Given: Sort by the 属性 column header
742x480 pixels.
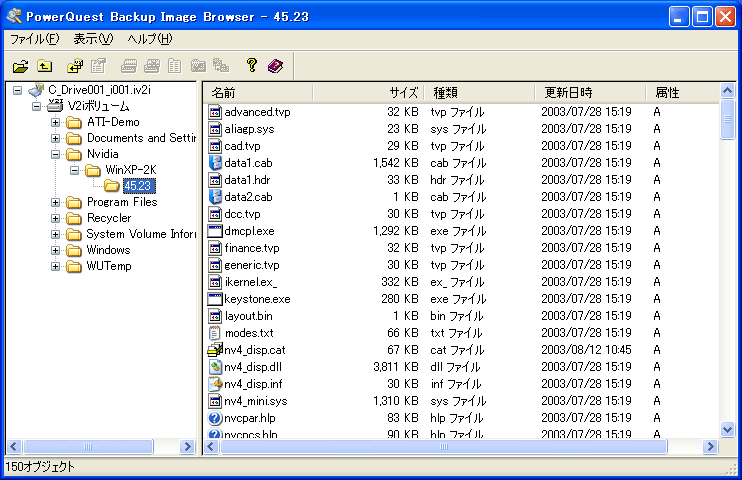Looking at the screenshot, I should [682, 93].
